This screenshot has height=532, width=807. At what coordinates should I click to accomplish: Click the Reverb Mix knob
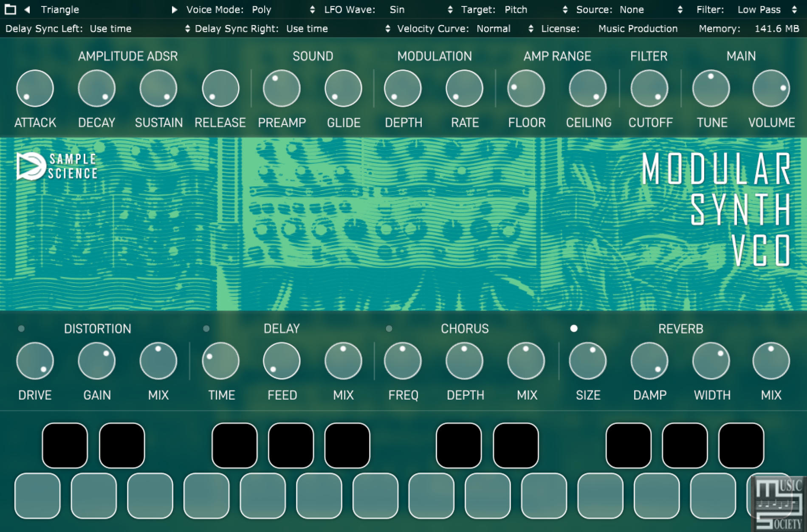[771, 361]
